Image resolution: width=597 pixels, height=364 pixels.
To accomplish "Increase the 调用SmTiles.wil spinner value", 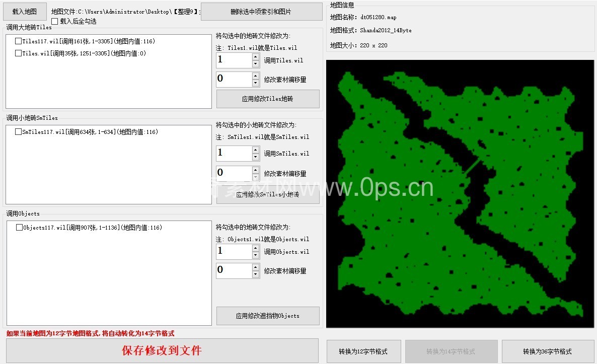I will pos(256,150).
